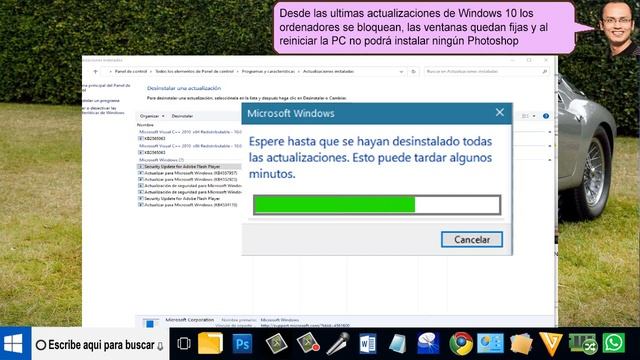The image size is (640, 360).
Task: Open the Control Panel taskbar icon
Action: (x=490, y=343)
